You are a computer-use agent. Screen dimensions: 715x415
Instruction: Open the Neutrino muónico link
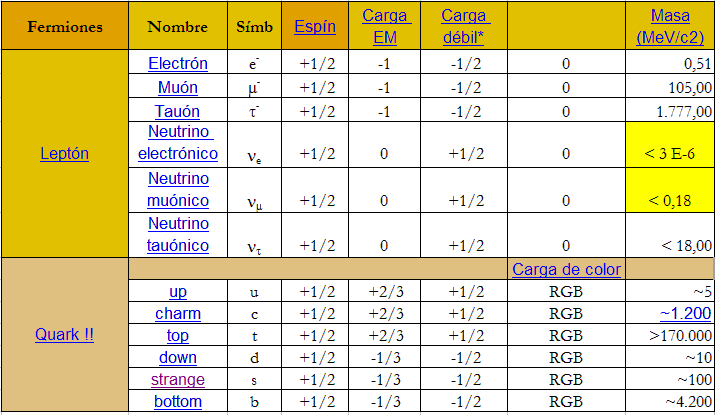pos(177,189)
